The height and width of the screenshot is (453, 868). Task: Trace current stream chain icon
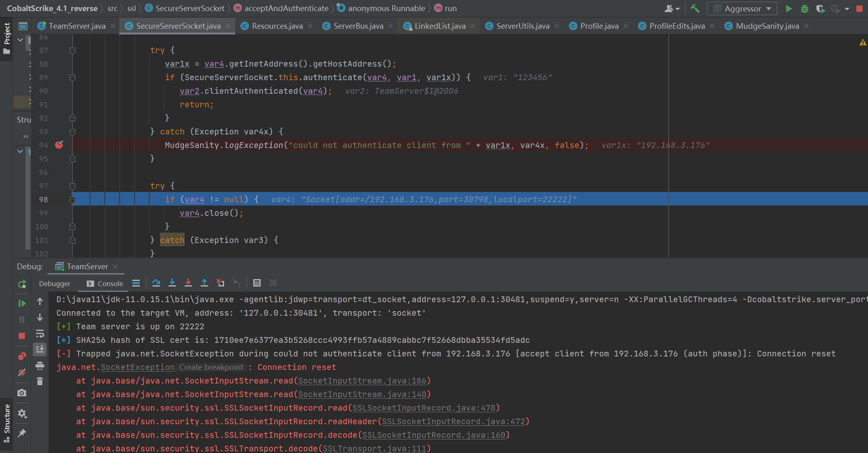click(273, 283)
